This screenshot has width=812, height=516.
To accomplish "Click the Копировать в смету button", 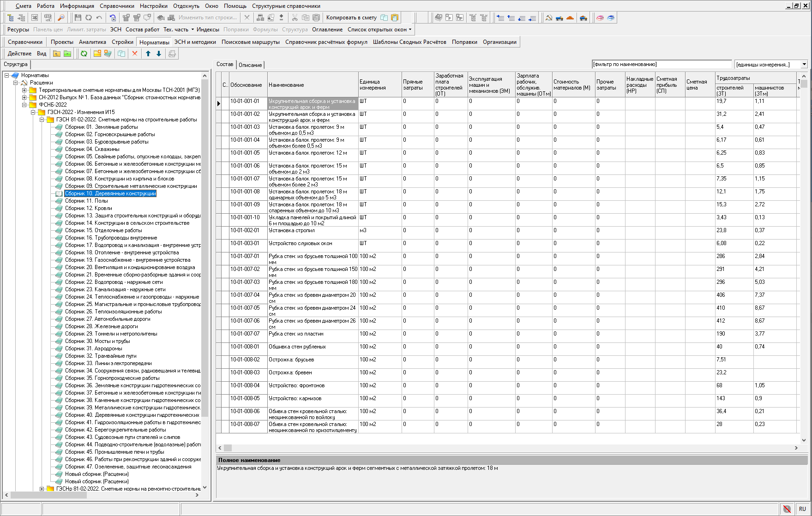I will pos(351,18).
